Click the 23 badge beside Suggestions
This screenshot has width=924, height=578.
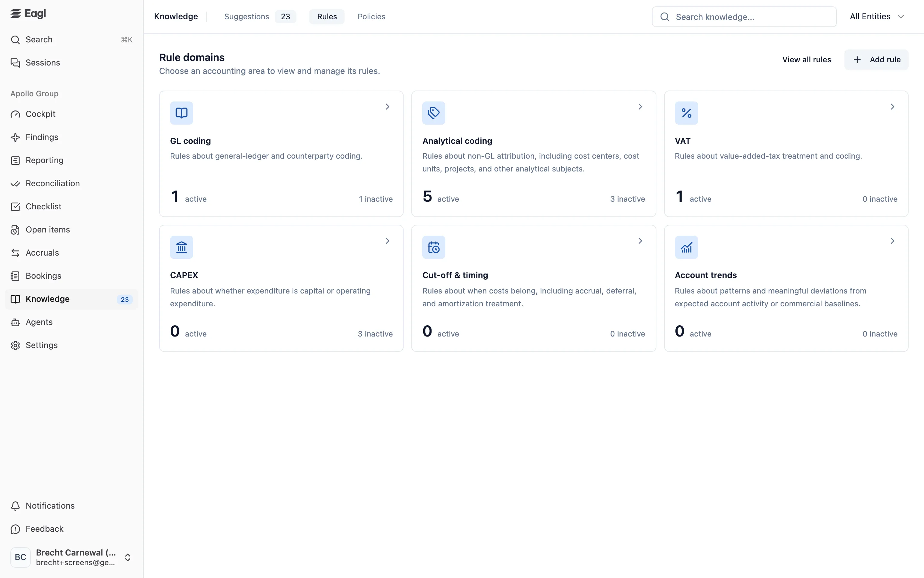coord(286,16)
